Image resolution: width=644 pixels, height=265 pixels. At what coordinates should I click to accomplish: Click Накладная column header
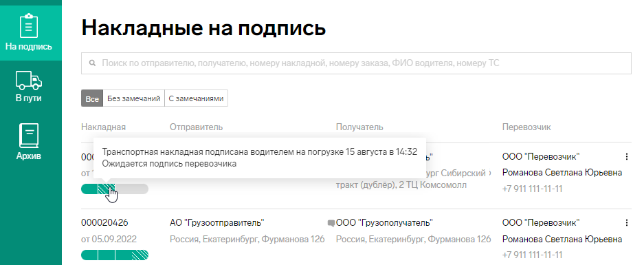104,127
